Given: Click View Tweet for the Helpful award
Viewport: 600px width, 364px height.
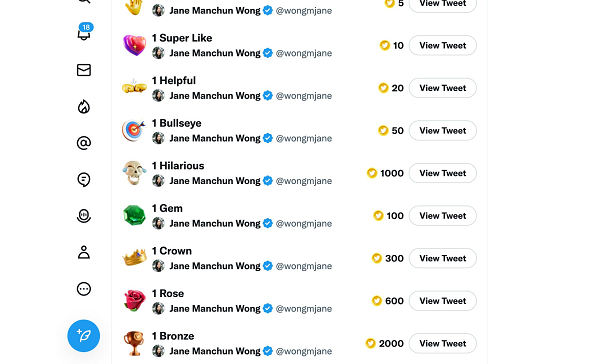Looking at the screenshot, I should [443, 88].
